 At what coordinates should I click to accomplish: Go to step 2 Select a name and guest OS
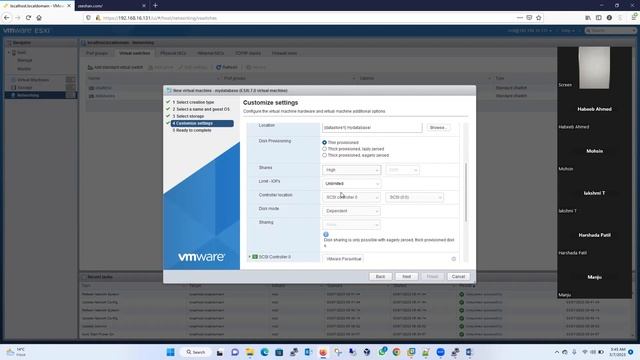tap(201, 109)
